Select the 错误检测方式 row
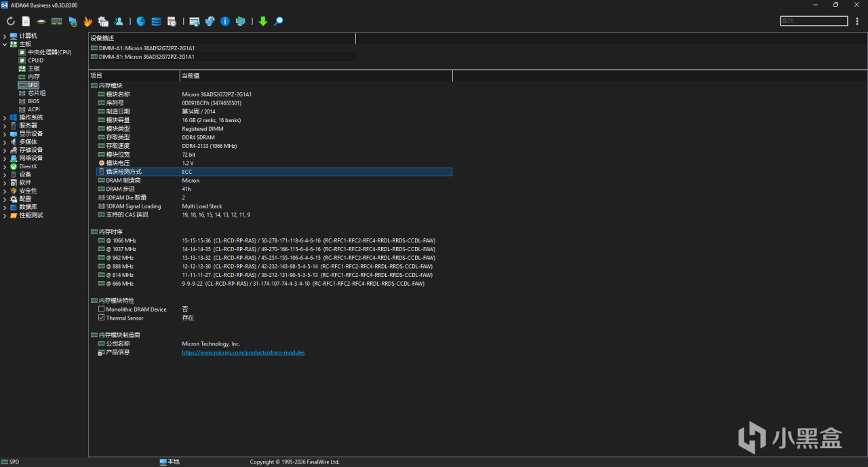The image size is (868, 467). coord(275,172)
